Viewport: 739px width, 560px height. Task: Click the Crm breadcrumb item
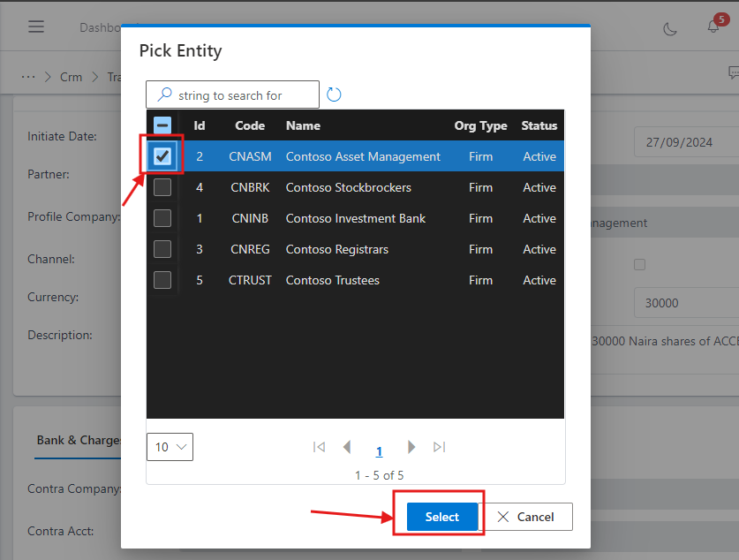point(71,77)
